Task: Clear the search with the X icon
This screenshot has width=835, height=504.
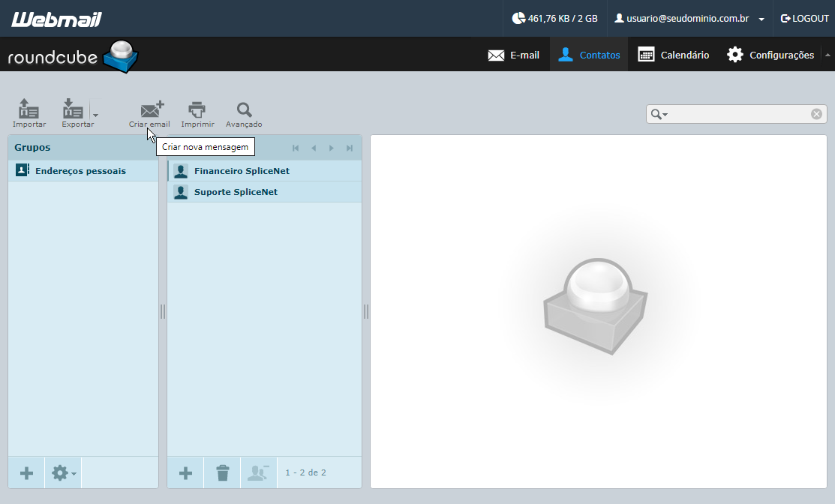Action: tap(816, 114)
